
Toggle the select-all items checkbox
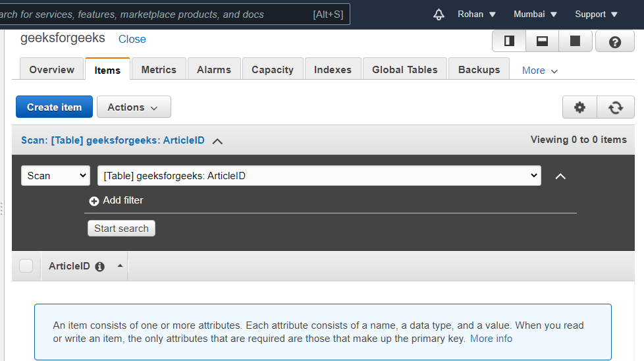(x=26, y=266)
